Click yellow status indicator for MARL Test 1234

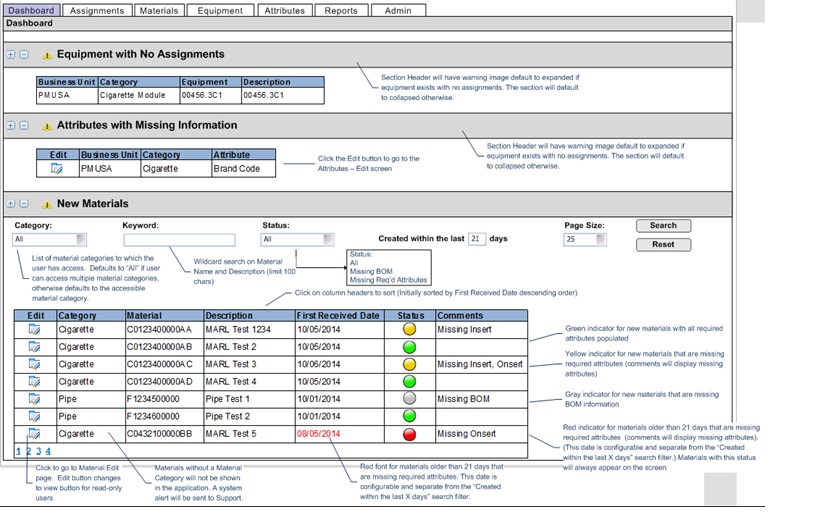tap(410, 329)
